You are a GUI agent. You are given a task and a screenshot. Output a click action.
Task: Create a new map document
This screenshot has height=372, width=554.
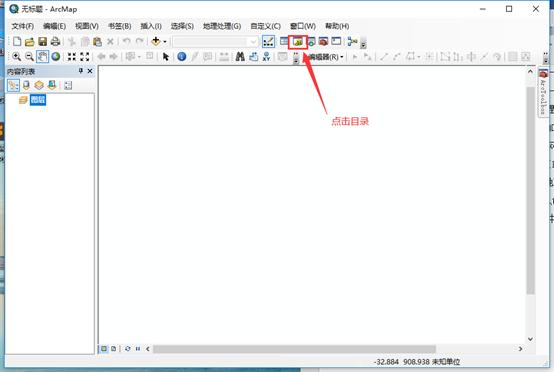17,41
